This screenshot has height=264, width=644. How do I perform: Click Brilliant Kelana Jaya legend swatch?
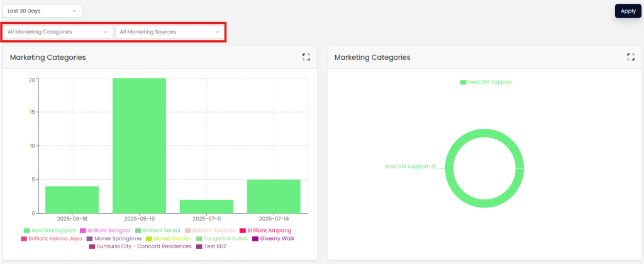pos(24,239)
